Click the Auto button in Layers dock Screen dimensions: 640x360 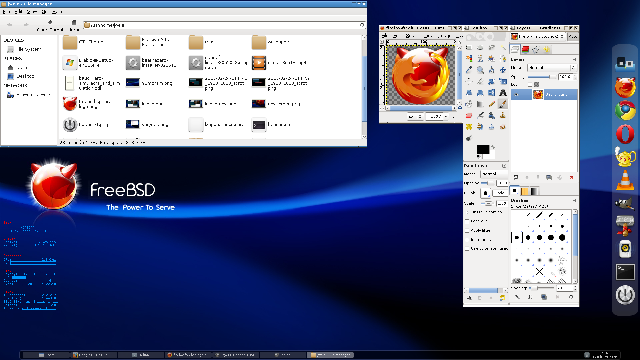[573, 37]
